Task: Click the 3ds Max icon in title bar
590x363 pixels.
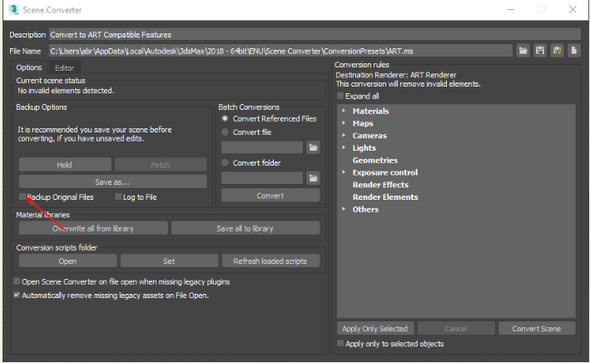Action: [x=14, y=9]
